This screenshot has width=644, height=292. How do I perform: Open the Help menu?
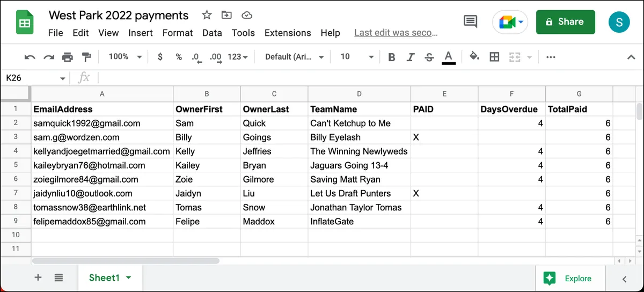coord(331,33)
